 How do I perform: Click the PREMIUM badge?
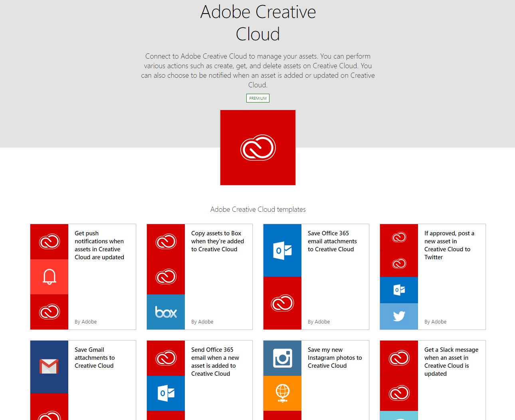click(258, 98)
